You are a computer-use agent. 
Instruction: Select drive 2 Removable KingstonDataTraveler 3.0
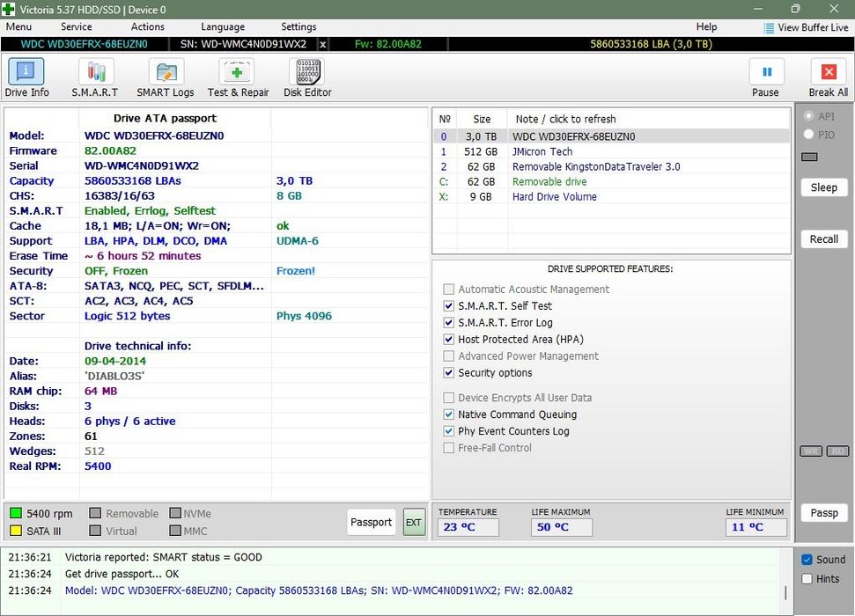(612, 167)
